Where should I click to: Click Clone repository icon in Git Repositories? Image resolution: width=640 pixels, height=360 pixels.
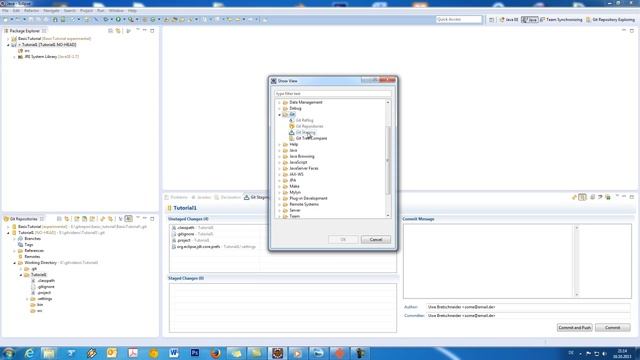pos(84,219)
